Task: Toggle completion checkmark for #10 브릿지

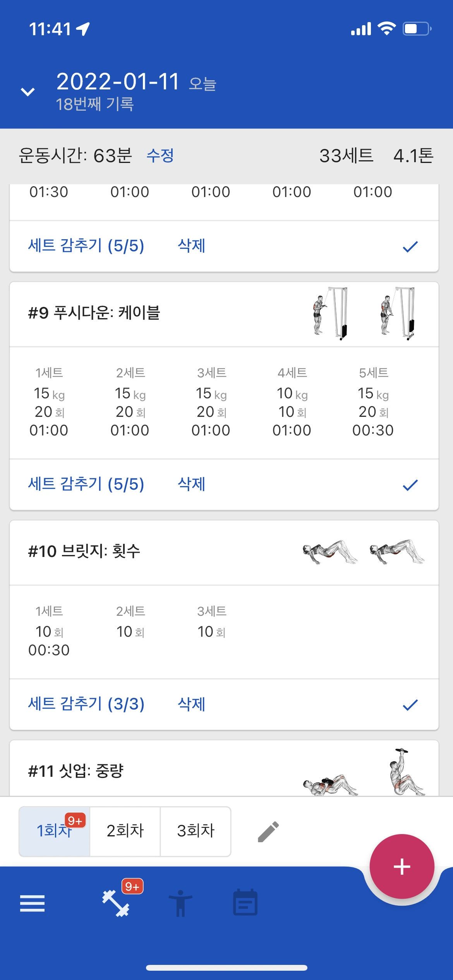Action: [410, 705]
